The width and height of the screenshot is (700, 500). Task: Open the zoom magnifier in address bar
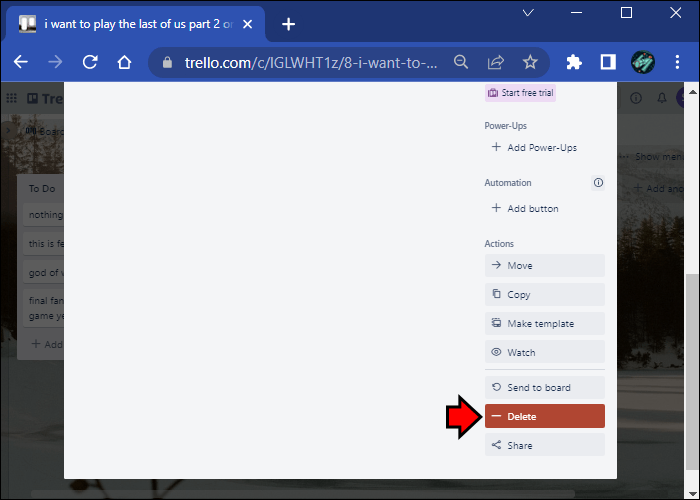(461, 62)
